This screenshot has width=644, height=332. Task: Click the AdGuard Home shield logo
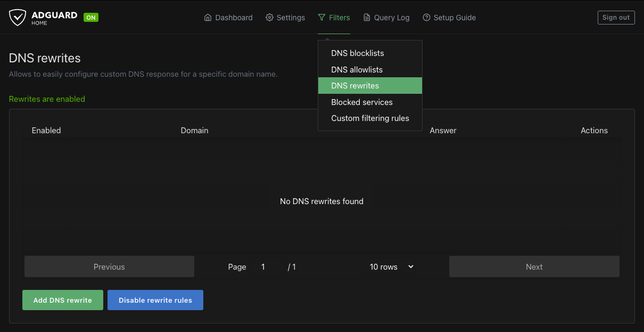pyautogui.click(x=18, y=18)
